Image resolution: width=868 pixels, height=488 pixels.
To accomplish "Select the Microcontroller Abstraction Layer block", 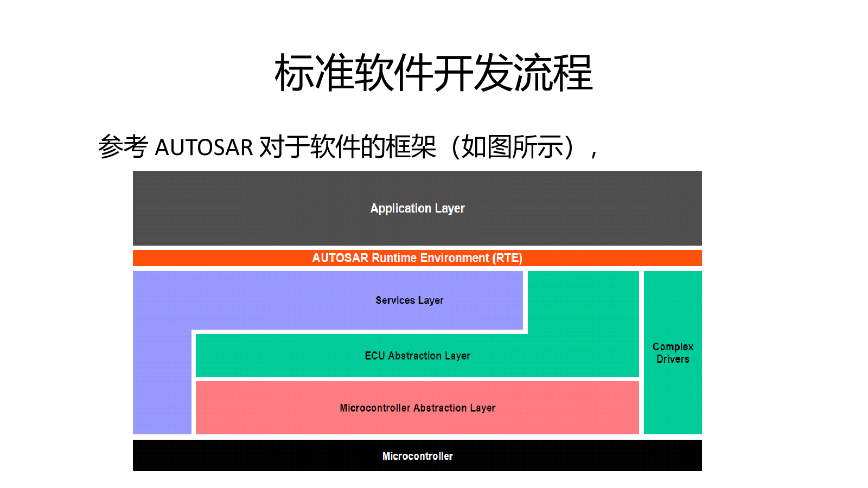I will [x=417, y=408].
